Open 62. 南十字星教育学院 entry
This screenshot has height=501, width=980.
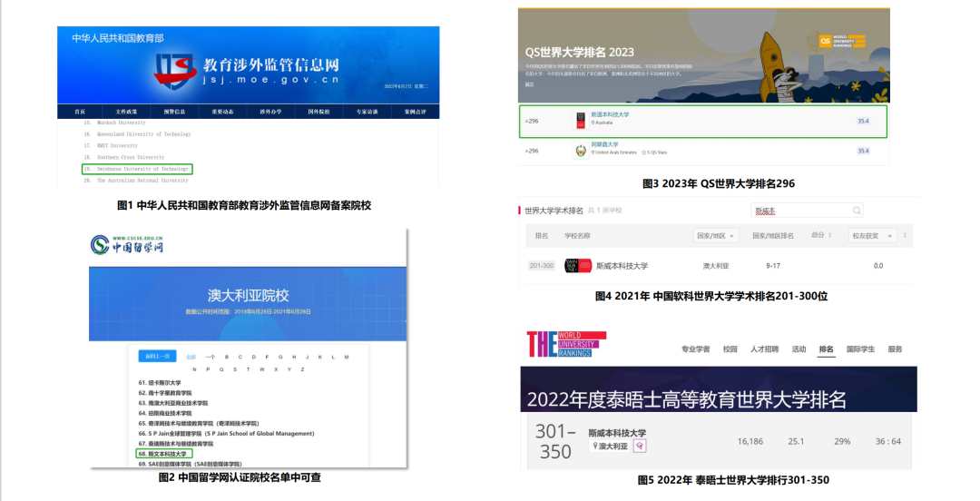coord(165,393)
